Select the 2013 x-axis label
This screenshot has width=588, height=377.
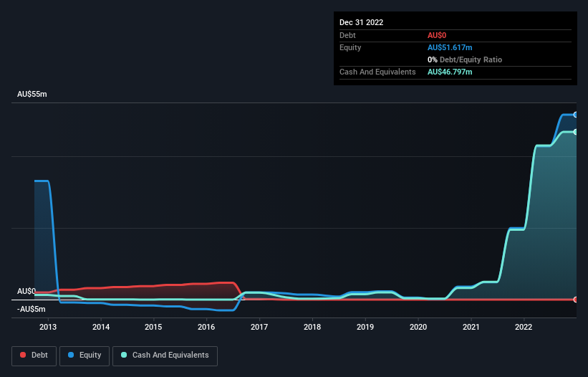[48, 327]
